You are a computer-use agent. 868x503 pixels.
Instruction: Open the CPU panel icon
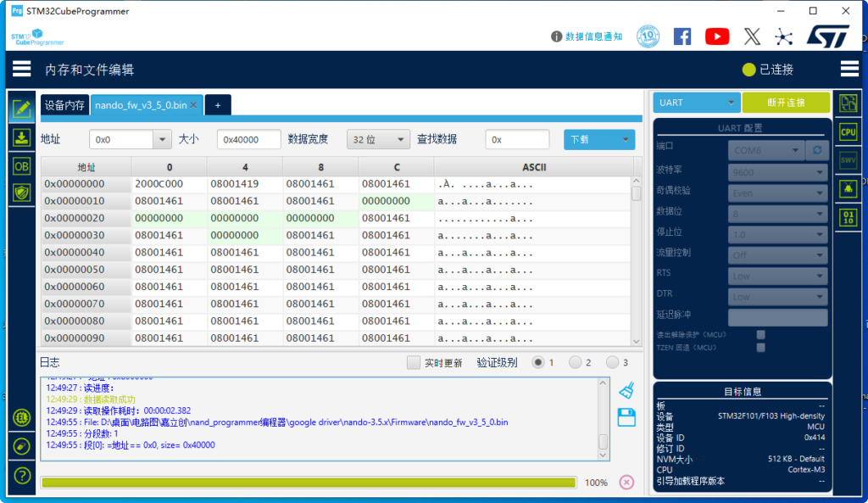tap(848, 131)
